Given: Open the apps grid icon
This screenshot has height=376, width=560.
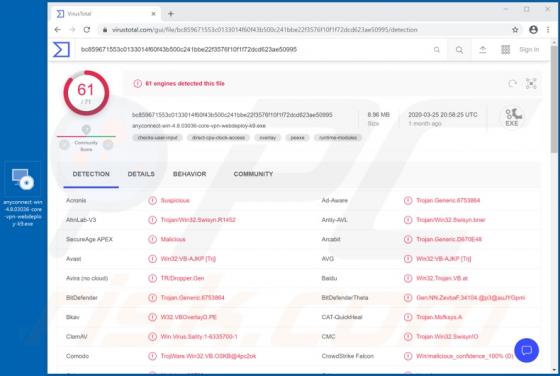Looking at the screenshot, I should coord(505,50).
